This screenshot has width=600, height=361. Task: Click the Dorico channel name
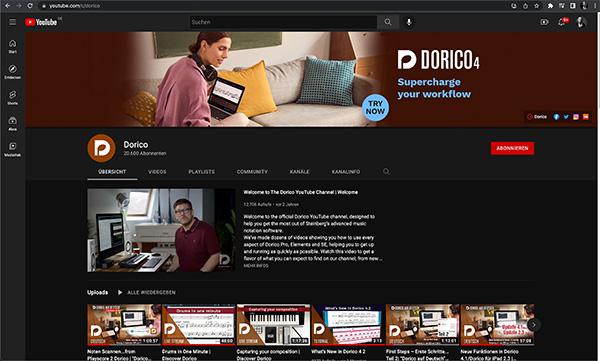[136, 144]
